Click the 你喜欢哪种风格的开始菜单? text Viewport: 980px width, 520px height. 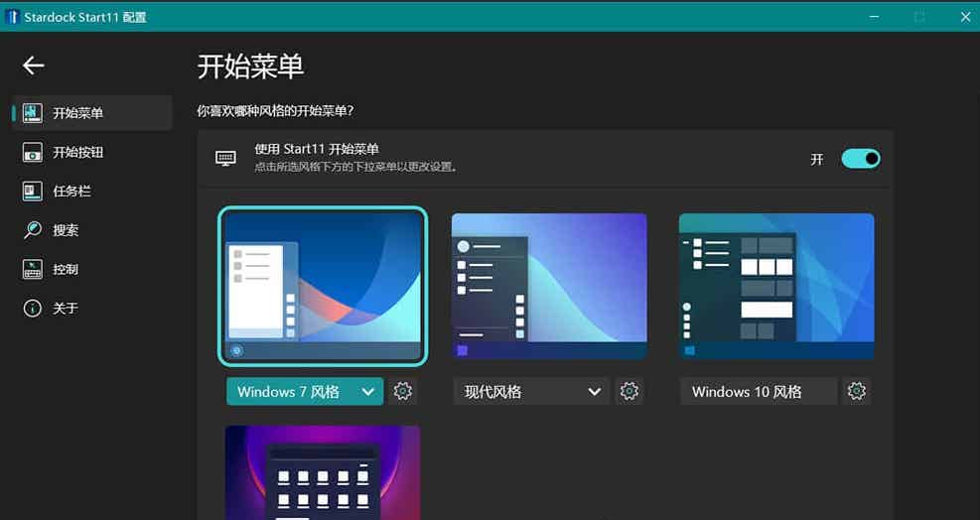point(276,111)
